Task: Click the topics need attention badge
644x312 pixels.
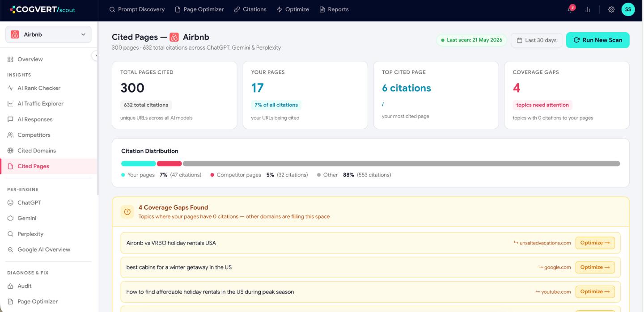Action: pyautogui.click(x=542, y=105)
